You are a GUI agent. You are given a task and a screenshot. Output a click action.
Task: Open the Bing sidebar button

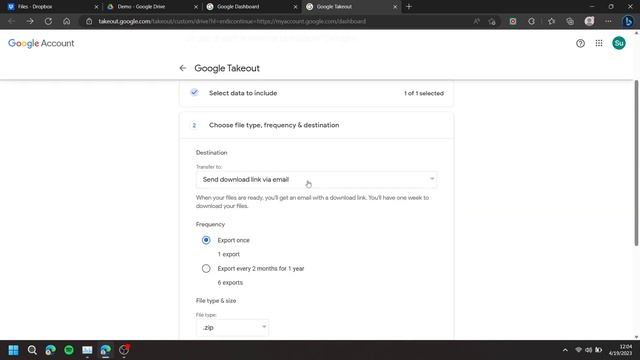click(629, 21)
